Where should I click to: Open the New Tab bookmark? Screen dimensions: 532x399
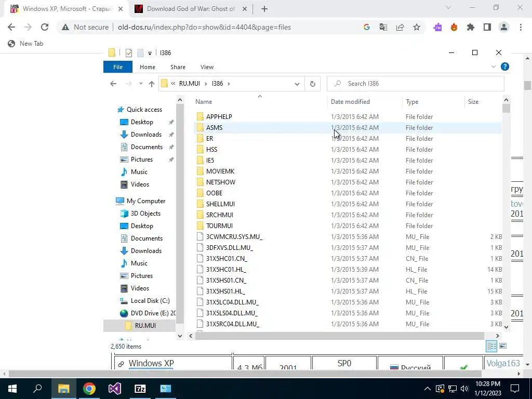[26, 44]
